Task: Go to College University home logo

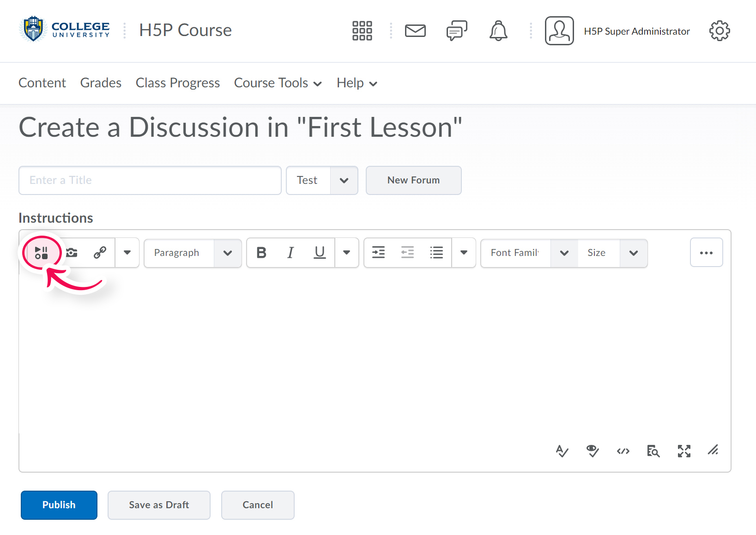Action: click(x=65, y=29)
